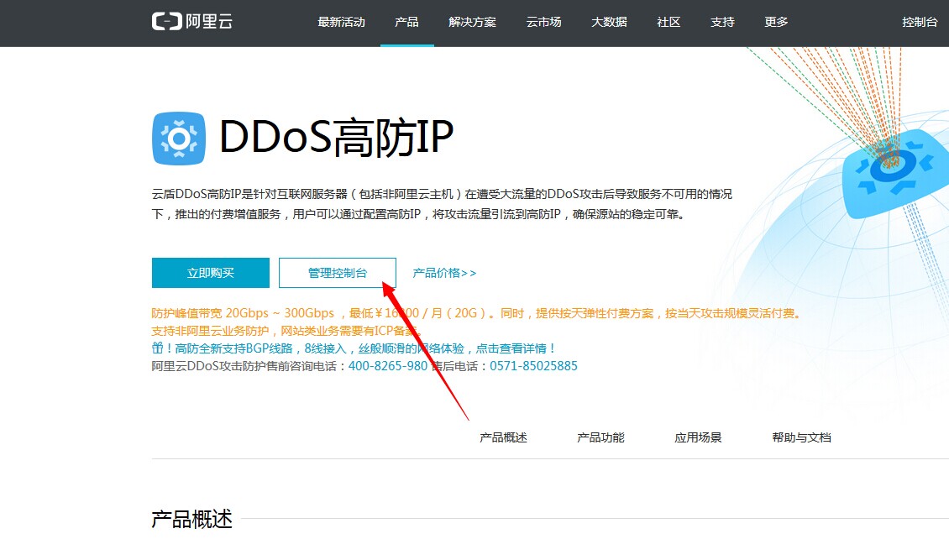The width and height of the screenshot is (949, 560).
Task: Switch to the 产品功能 tab
Action: 601,437
